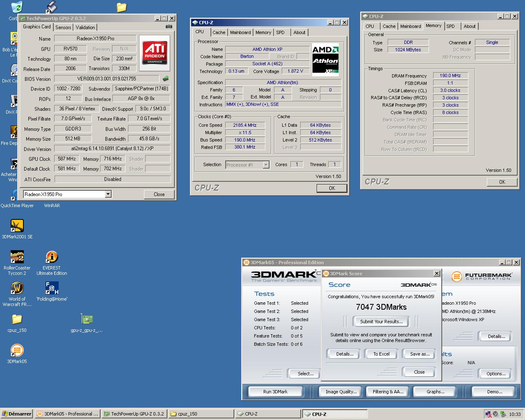Click the ATI Radeon logo in GPU-Z

[x=155, y=52]
